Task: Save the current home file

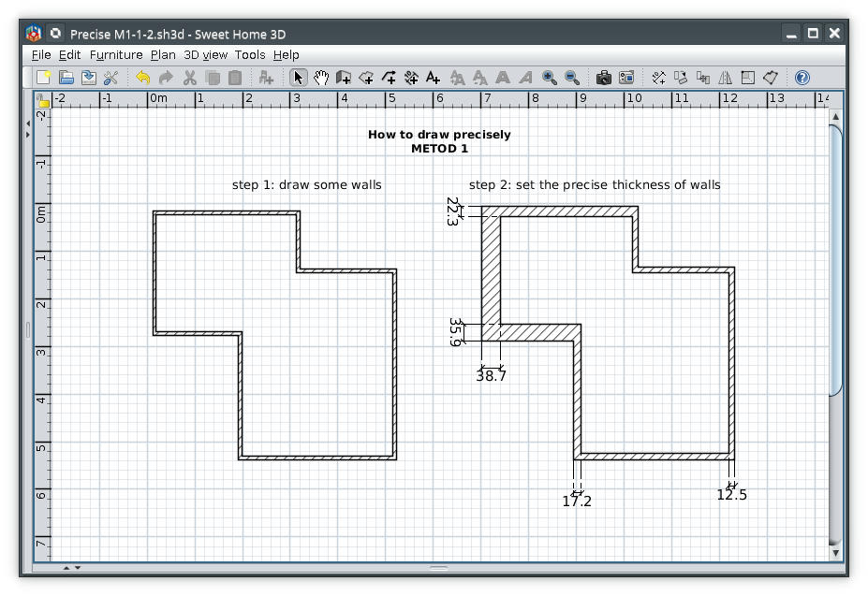Action: [89, 78]
